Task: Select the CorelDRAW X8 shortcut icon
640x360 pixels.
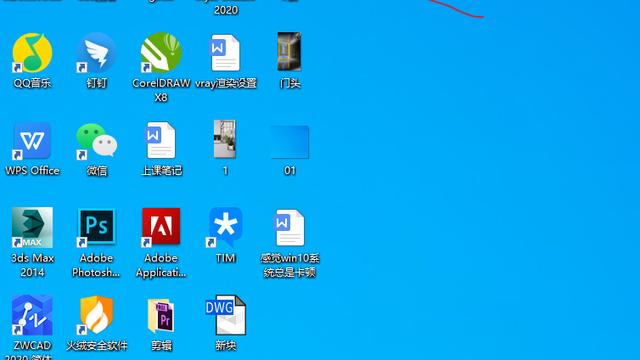Action: [x=161, y=53]
